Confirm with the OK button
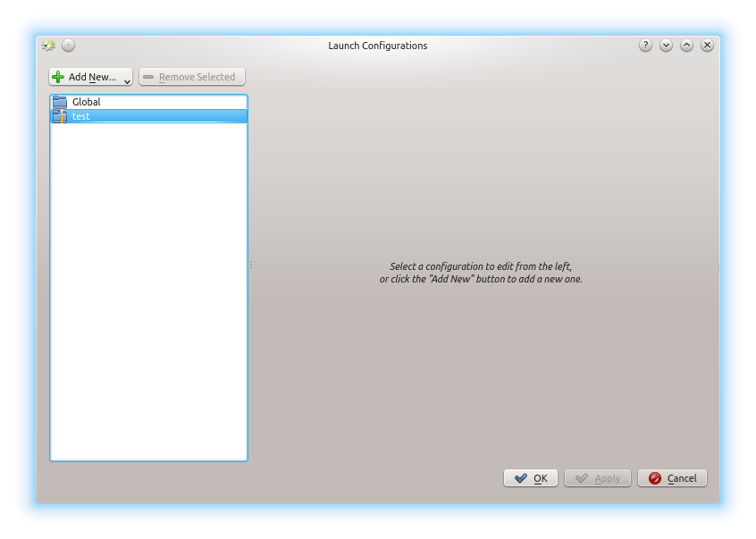The height and width of the screenshot is (539, 756). point(531,478)
